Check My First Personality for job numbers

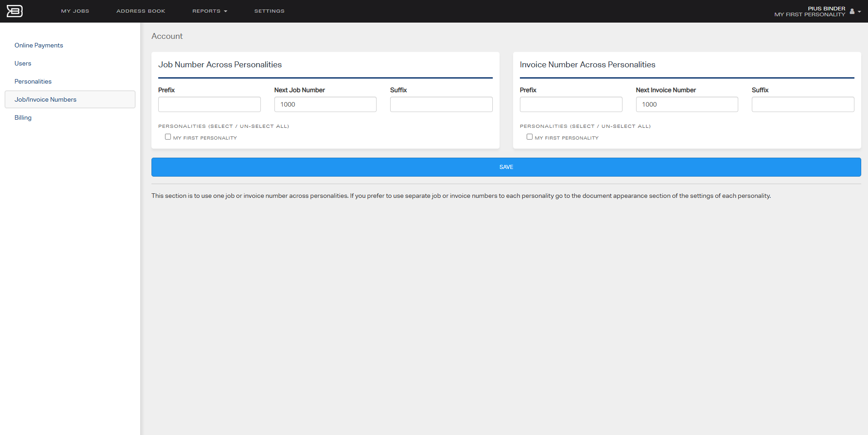[x=168, y=137]
